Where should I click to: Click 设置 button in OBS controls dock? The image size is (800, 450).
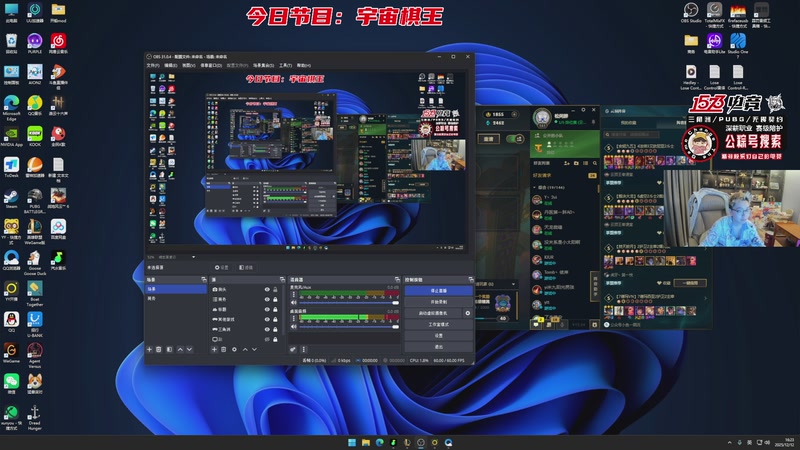pyautogui.click(x=438, y=336)
